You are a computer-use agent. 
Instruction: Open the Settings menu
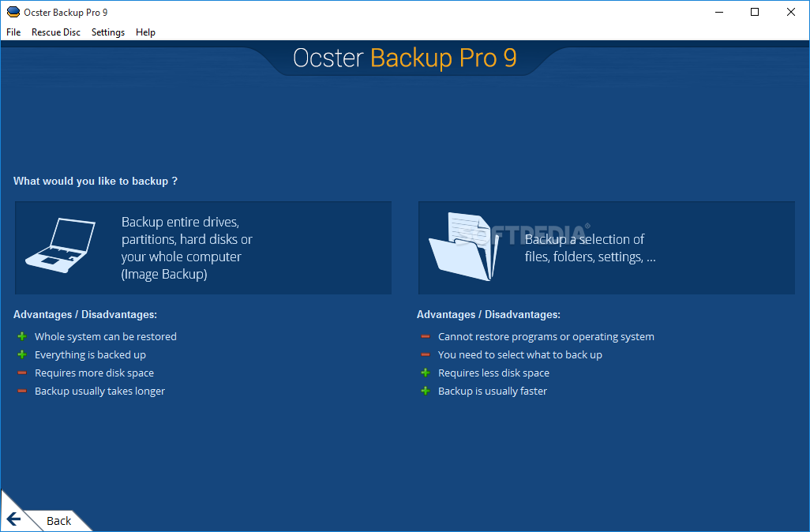(x=108, y=32)
